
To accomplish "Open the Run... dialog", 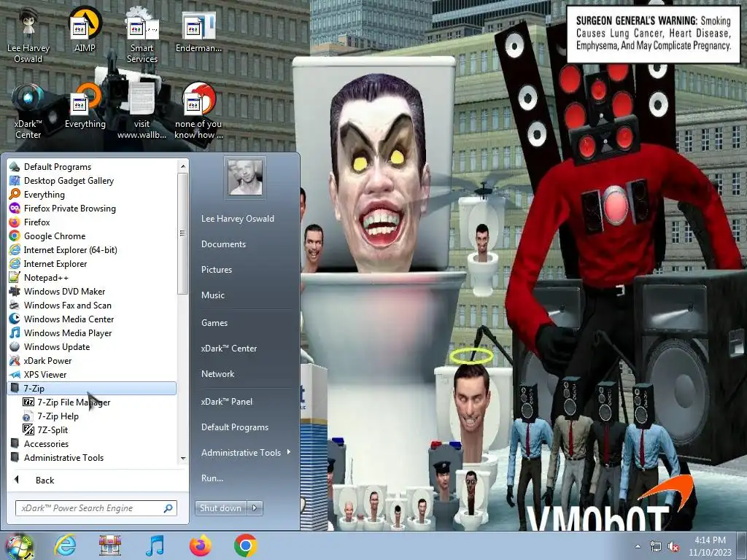I will [x=212, y=478].
